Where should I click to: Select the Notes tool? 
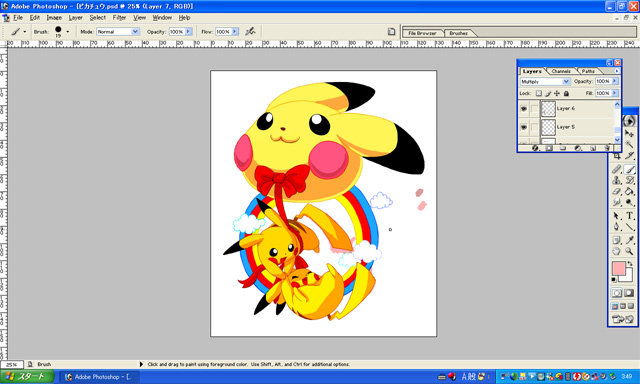[617, 240]
